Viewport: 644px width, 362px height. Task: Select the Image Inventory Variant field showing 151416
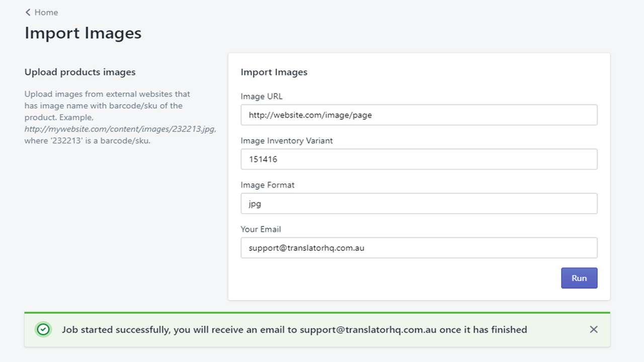click(419, 159)
